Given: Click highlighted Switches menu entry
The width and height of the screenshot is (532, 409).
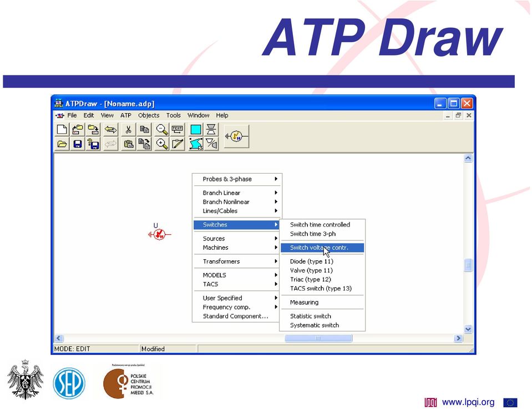Looking at the screenshot, I should (x=236, y=225).
